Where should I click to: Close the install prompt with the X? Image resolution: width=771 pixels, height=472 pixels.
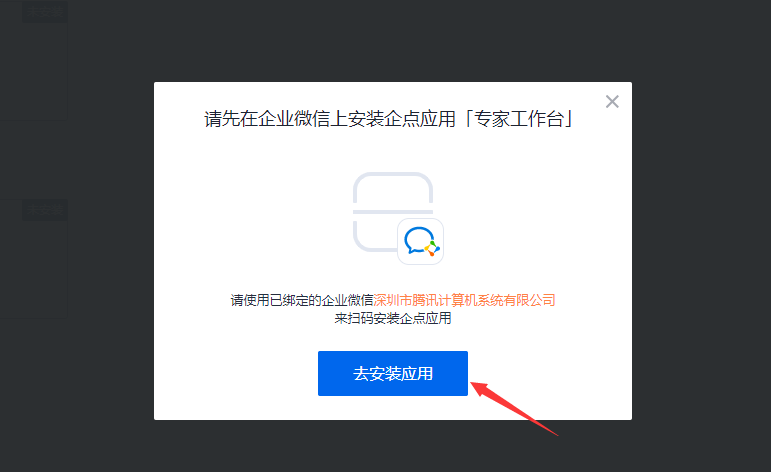click(612, 102)
